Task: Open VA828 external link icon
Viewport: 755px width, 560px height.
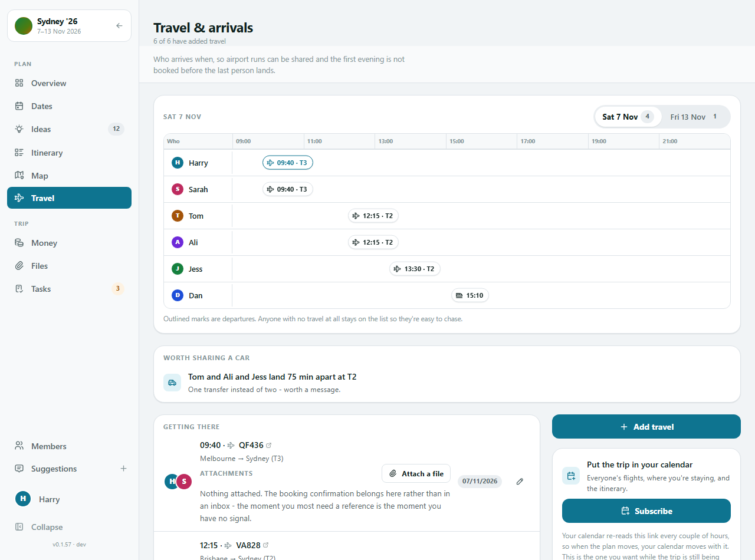Action: (x=265, y=545)
